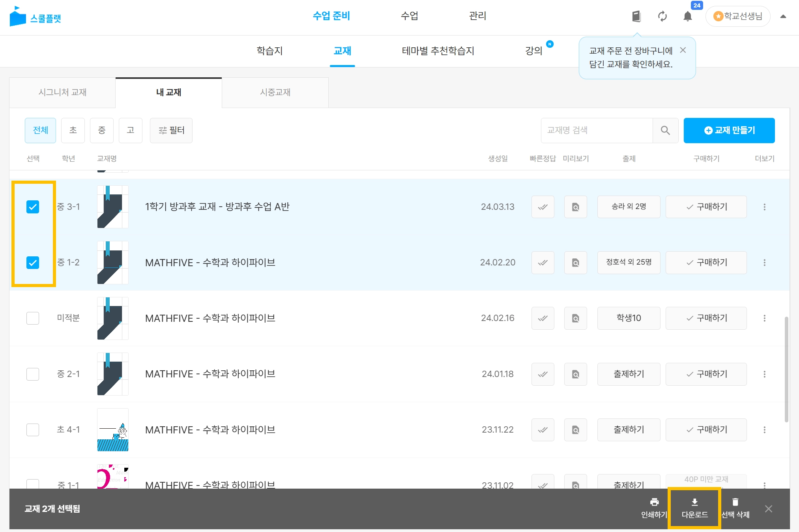This screenshot has width=799, height=532.
Task: Click the 교재명 검색 input field
Action: pos(597,131)
